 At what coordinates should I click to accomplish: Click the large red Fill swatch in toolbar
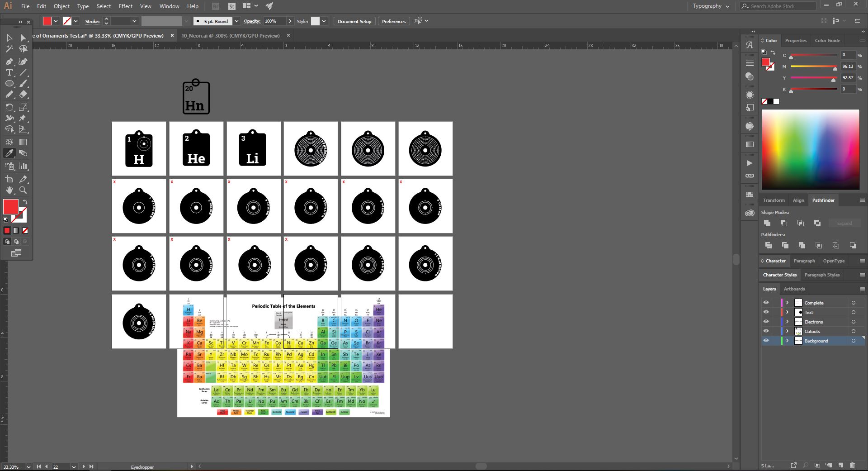coord(10,207)
